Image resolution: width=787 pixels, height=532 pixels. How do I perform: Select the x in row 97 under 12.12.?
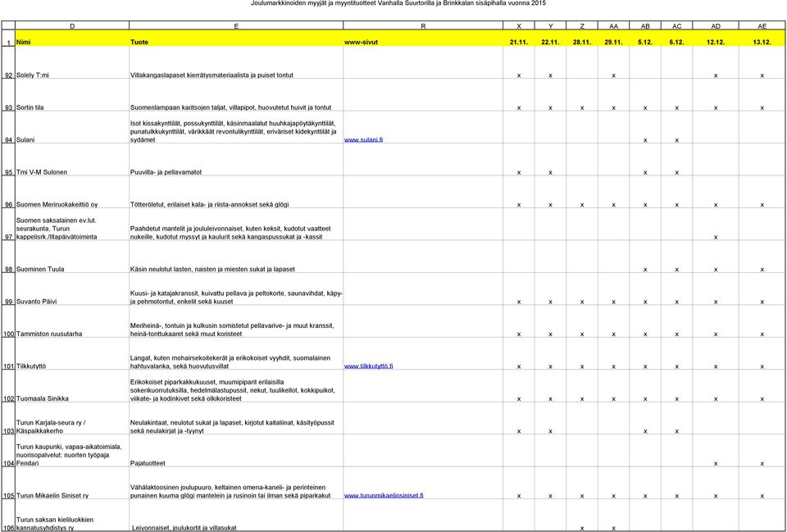click(x=716, y=238)
